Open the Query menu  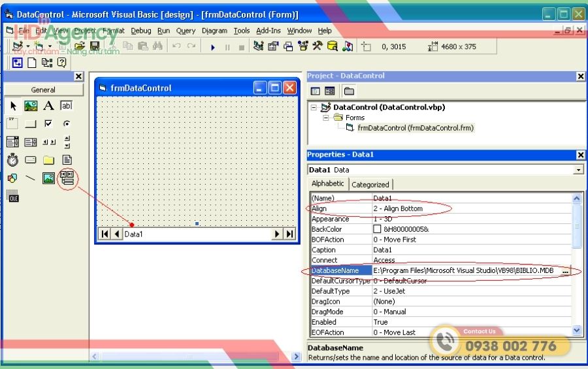click(186, 31)
